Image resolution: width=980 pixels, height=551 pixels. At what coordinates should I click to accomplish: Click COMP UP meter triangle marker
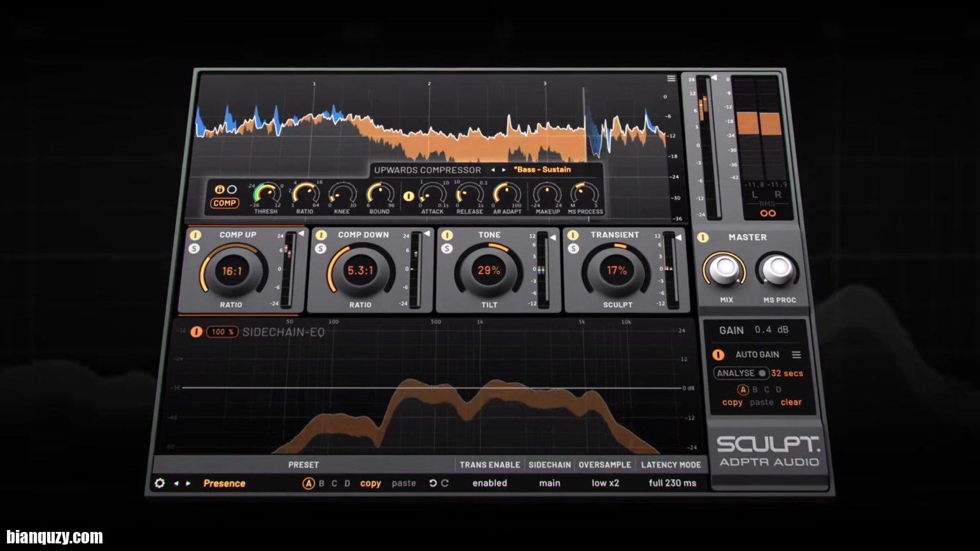(x=301, y=233)
